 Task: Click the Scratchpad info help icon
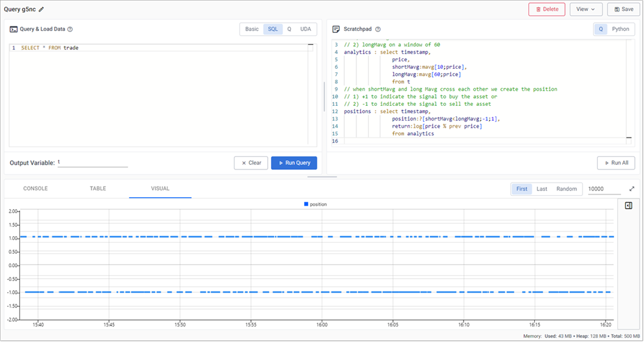coord(378,29)
